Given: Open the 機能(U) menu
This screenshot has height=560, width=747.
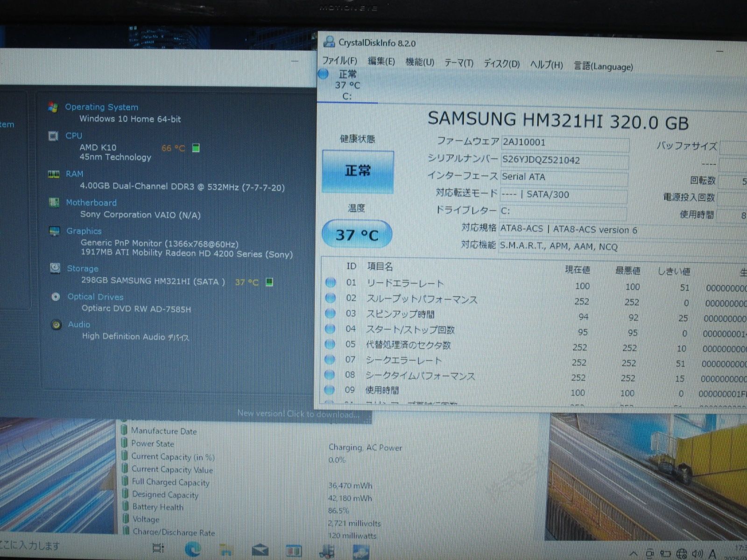Looking at the screenshot, I should click(x=420, y=62).
